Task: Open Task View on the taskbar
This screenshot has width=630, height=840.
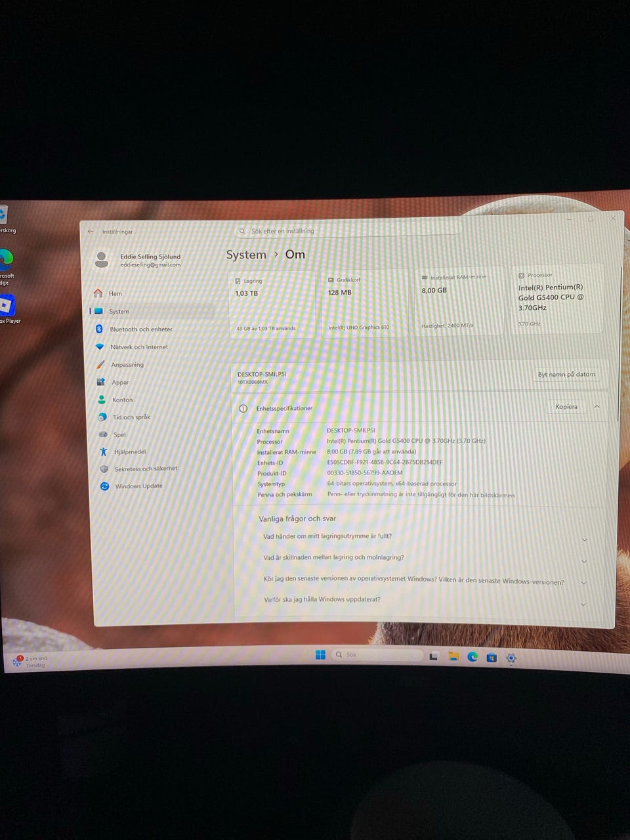Action: pos(433,656)
